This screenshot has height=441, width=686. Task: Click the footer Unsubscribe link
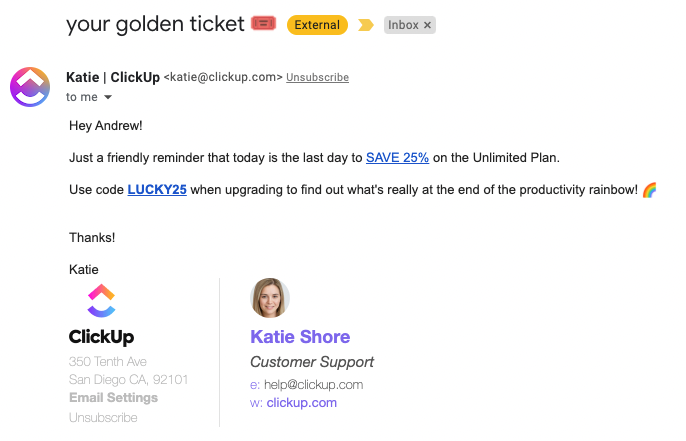(x=103, y=417)
